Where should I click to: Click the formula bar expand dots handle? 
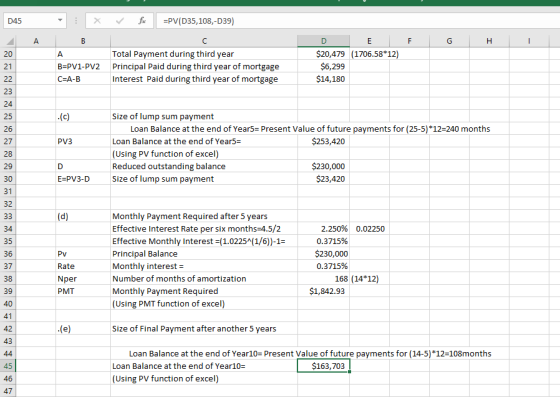click(x=76, y=21)
